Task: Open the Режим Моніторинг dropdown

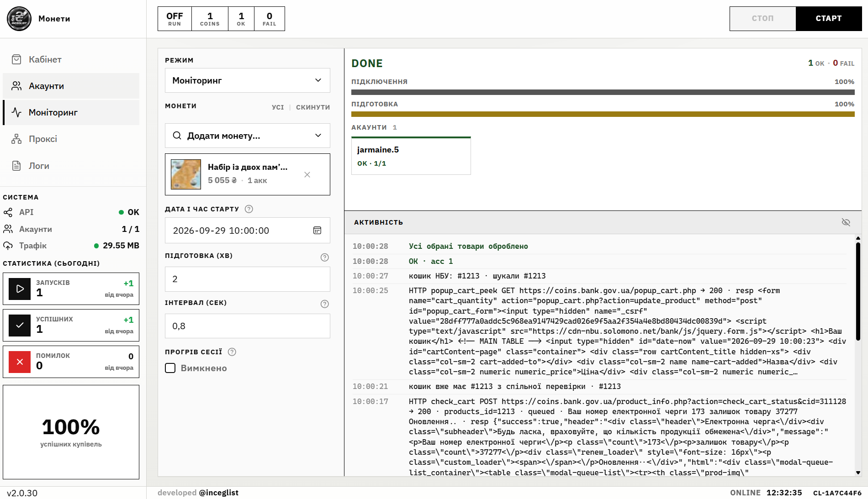Action: pyautogui.click(x=247, y=80)
